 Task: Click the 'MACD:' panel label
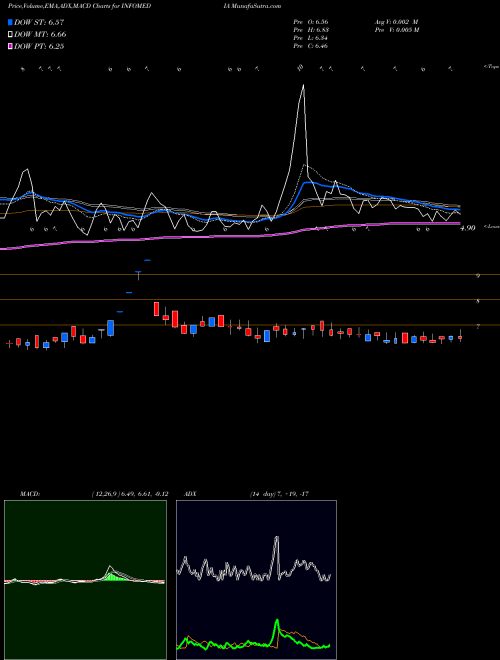pyautogui.click(x=30, y=494)
